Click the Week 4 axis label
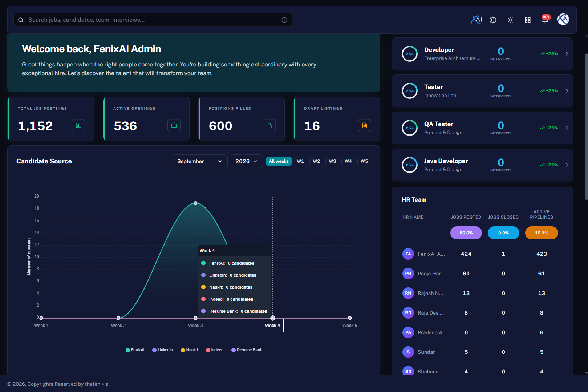The image size is (588, 392). (272, 326)
